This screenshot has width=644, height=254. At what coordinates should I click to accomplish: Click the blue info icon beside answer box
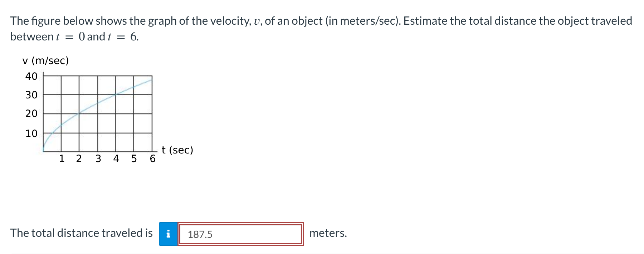click(x=168, y=234)
